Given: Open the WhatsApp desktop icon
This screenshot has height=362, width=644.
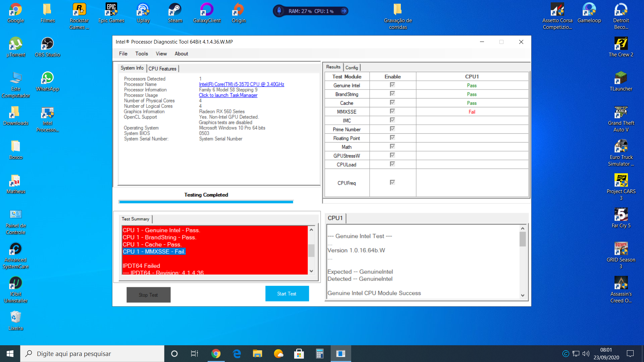Looking at the screenshot, I should click(47, 82).
